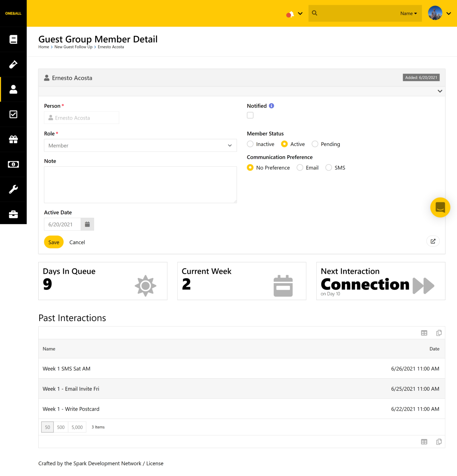
Task: Open the Person picker field
Action: (82, 118)
